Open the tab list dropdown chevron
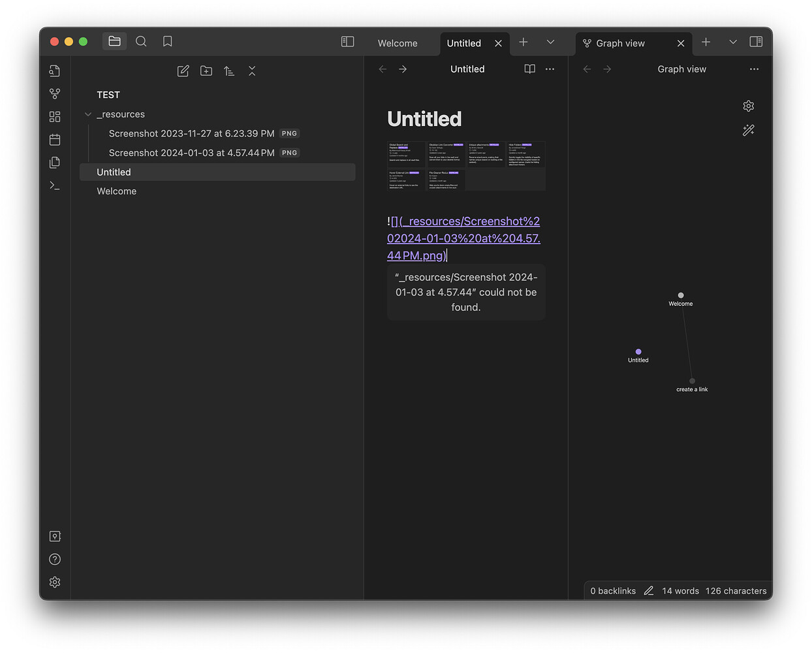This screenshot has height=653, width=812. [551, 43]
